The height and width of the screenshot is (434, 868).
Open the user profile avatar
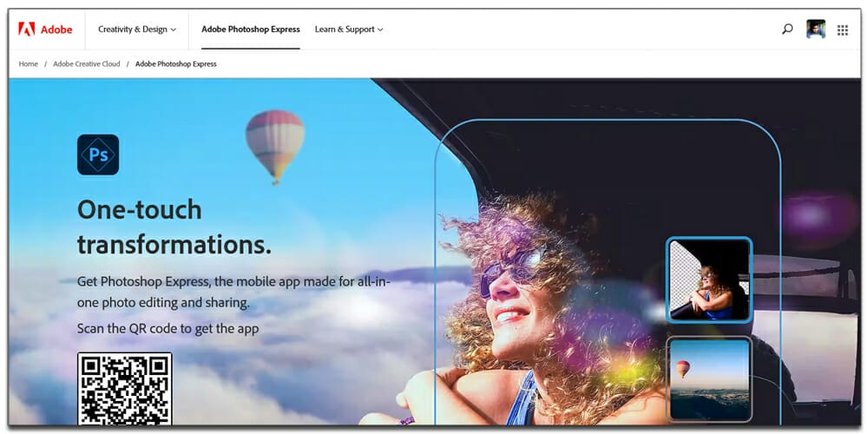[x=815, y=30]
